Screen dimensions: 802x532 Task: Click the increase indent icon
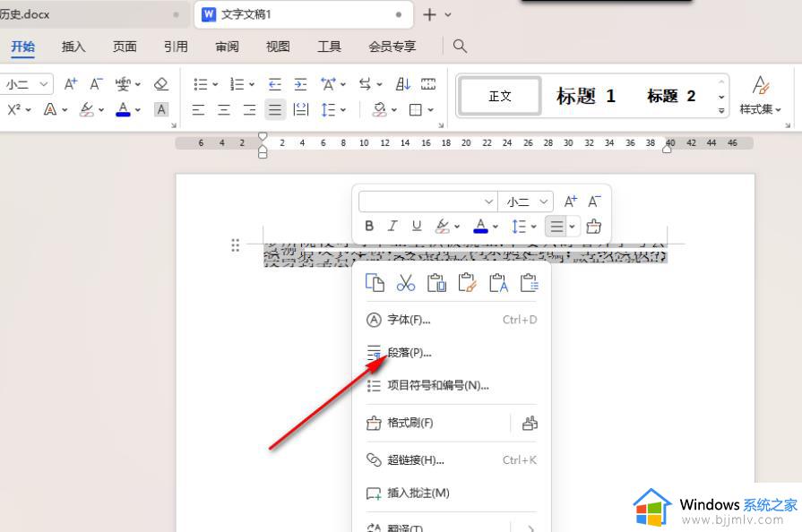[300, 84]
